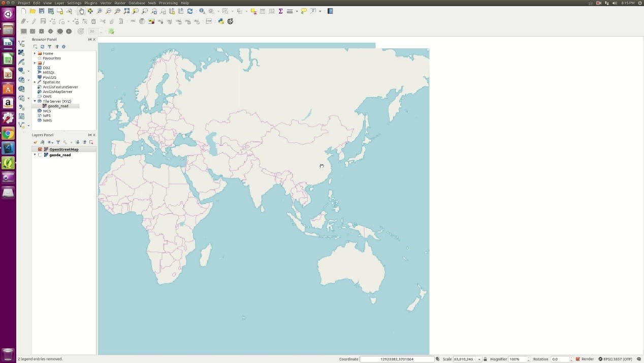
Task: Open statistical summary sigma icon
Action: [280, 11]
